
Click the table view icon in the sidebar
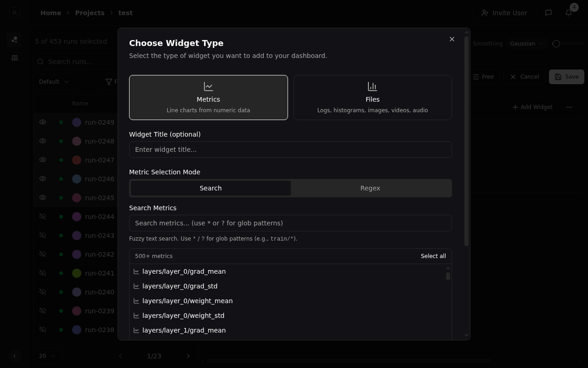coord(14,58)
